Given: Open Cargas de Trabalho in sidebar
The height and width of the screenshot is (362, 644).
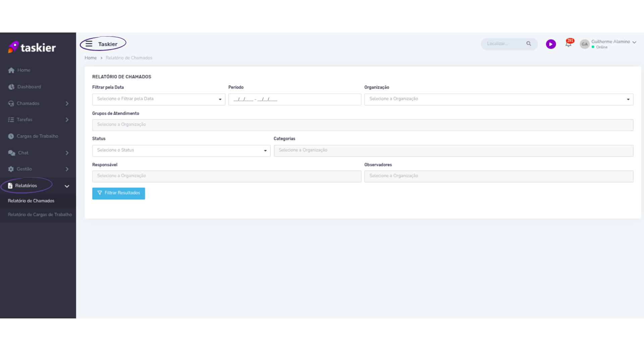Looking at the screenshot, I should 37,136.
